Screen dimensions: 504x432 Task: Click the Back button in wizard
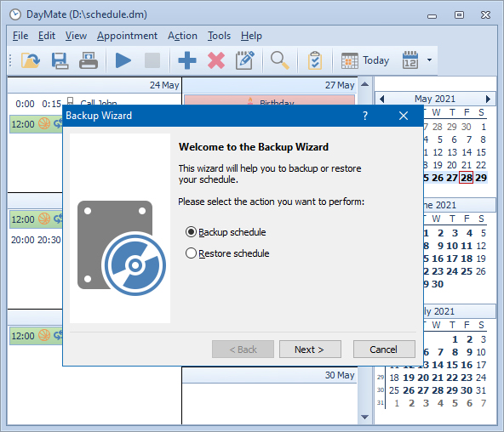[x=243, y=350]
